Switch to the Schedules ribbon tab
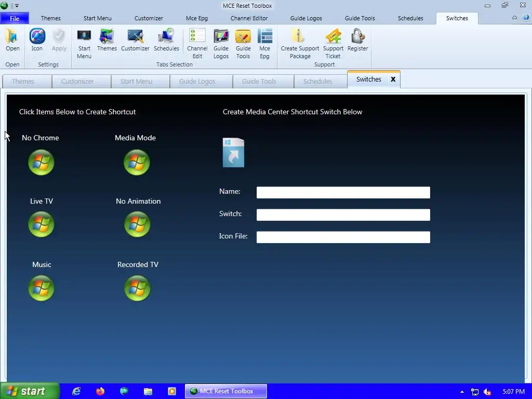 [410, 18]
